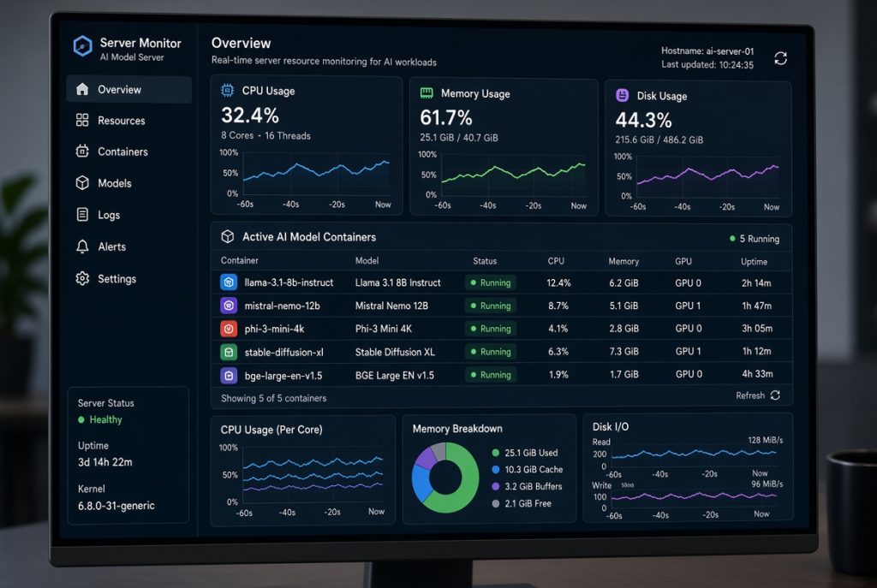This screenshot has height=588, width=877.
Task: Click the 5 Running indicator
Action: click(x=754, y=239)
